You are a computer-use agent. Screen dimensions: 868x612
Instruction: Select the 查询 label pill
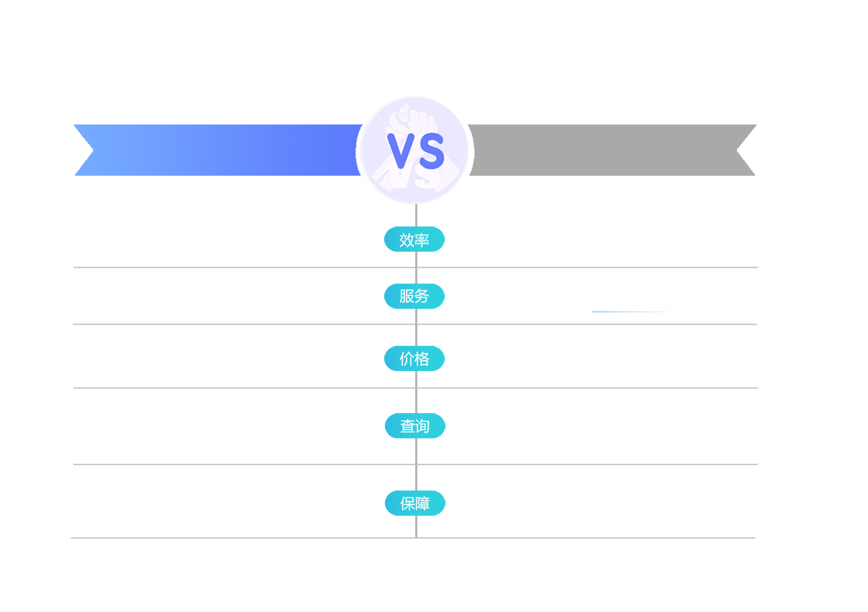tap(415, 426)
